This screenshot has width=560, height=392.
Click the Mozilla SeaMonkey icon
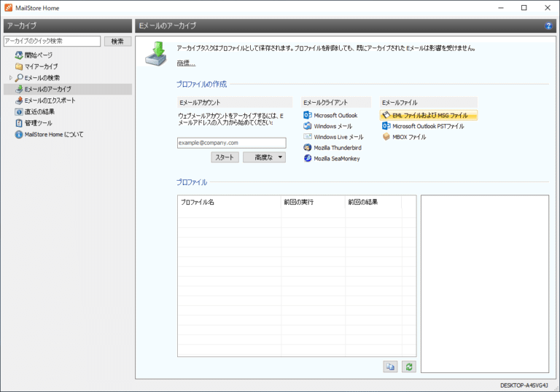click(x=308, y=158)
